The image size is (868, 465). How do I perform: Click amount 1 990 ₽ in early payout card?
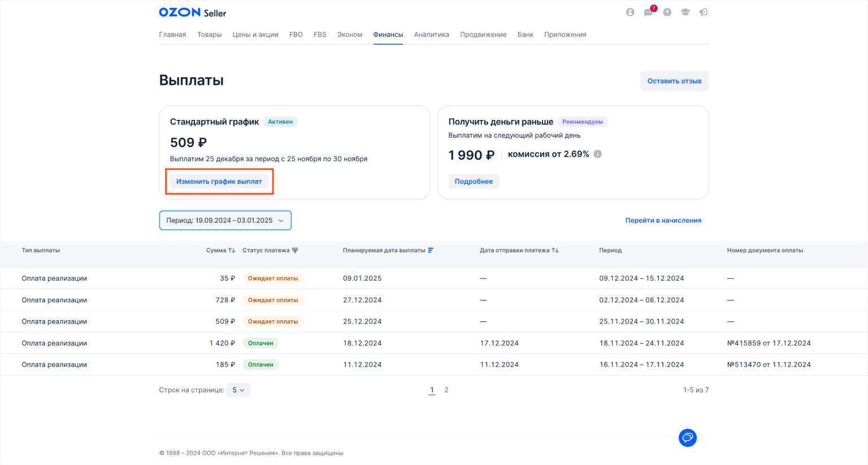[471, 155]
